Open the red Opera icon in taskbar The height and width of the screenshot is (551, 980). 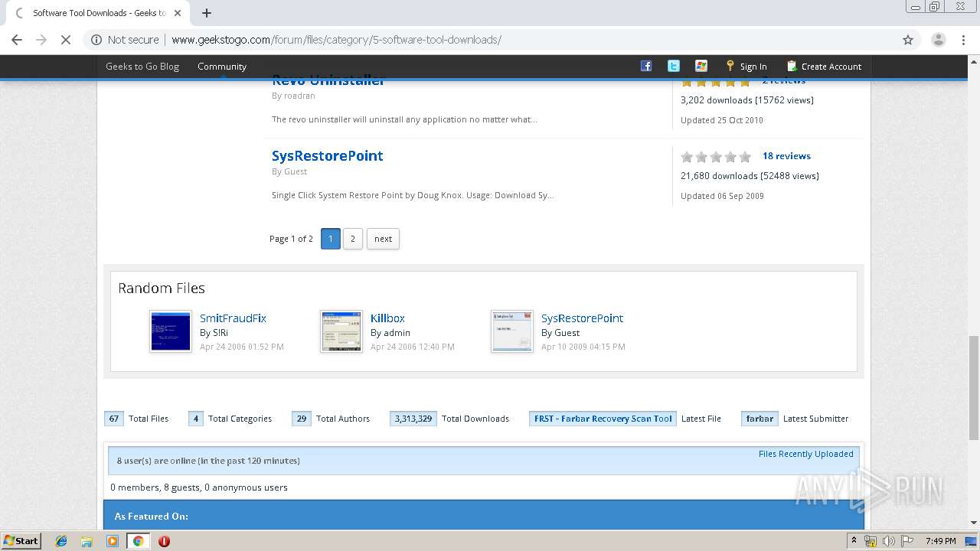point(164,541)
